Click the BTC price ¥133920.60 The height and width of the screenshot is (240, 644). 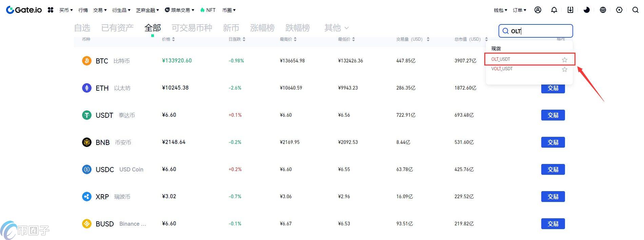pyautogui.click(x=177, y=61)
